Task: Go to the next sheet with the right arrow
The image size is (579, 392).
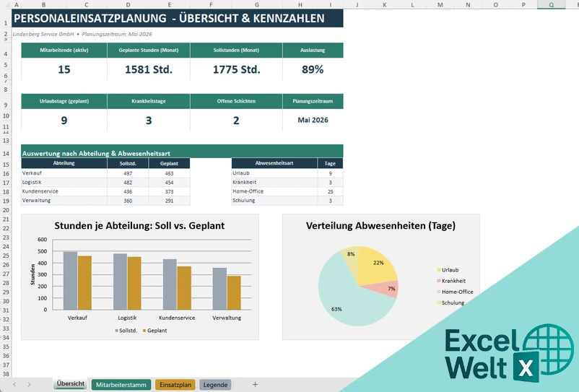Action: (x=29, y=384)
